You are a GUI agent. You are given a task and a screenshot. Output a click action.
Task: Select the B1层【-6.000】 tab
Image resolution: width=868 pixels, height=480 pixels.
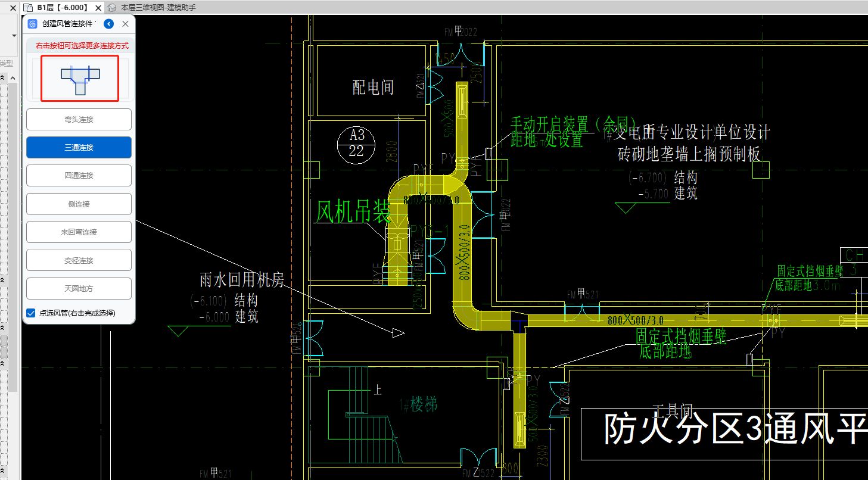62,8
